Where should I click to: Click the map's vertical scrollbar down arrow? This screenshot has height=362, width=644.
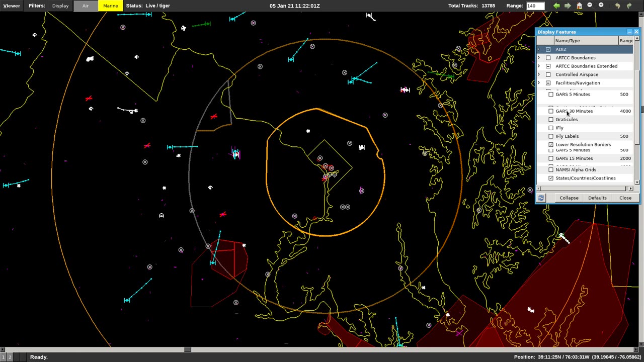tap(641, 344)
